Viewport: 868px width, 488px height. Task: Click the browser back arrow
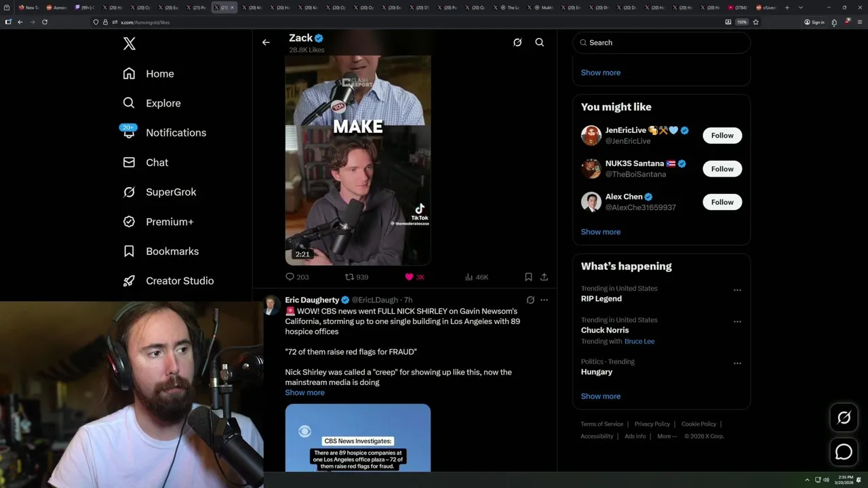[x=20, y=22]
